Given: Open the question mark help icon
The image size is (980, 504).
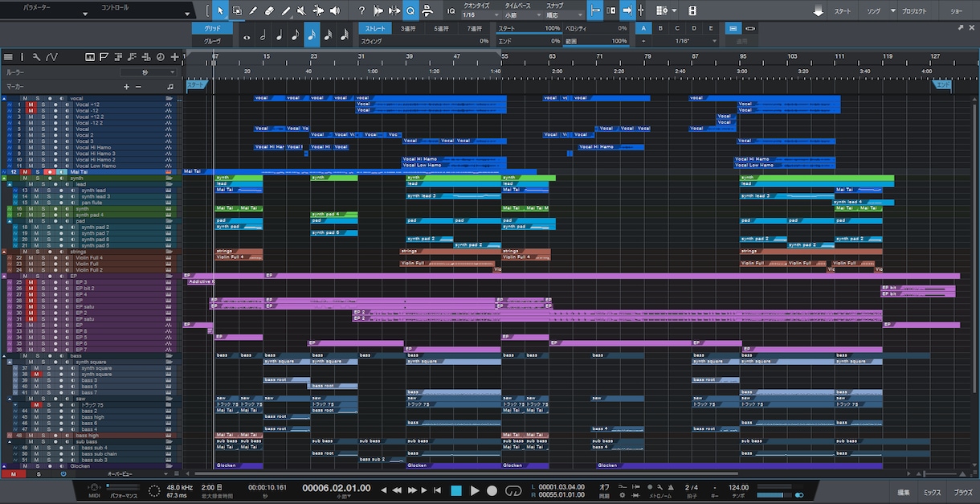Looking at the screenshot, I should coord(361,10).
